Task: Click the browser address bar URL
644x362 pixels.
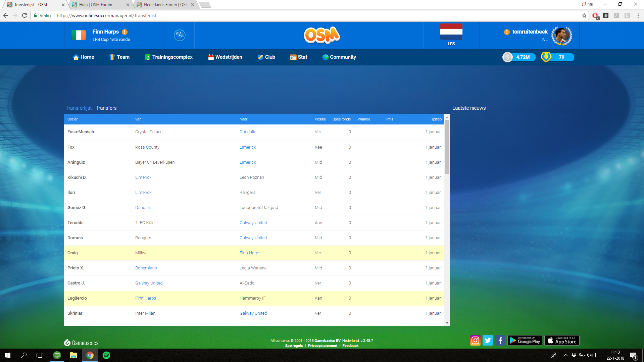Action: tap(106, 15)
